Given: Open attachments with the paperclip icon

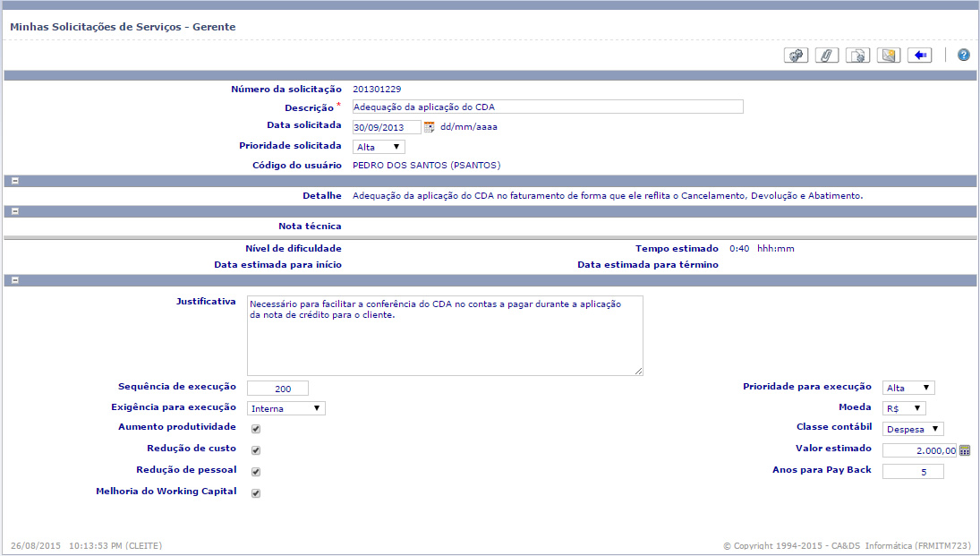Looking at the screenshot, I should tap(827, 56).
